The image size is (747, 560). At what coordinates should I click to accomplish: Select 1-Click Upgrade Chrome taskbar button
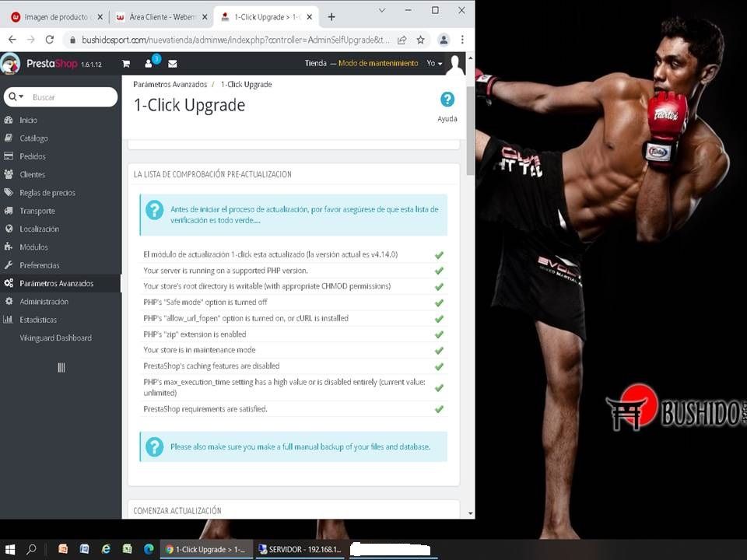pyautogui.click(x=206, y=549)
